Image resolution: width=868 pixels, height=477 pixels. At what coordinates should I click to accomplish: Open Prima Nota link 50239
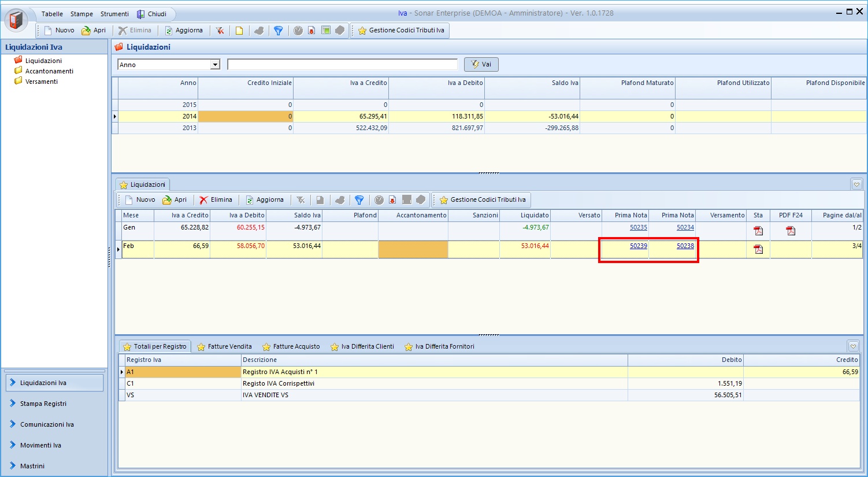coord(638,246)
